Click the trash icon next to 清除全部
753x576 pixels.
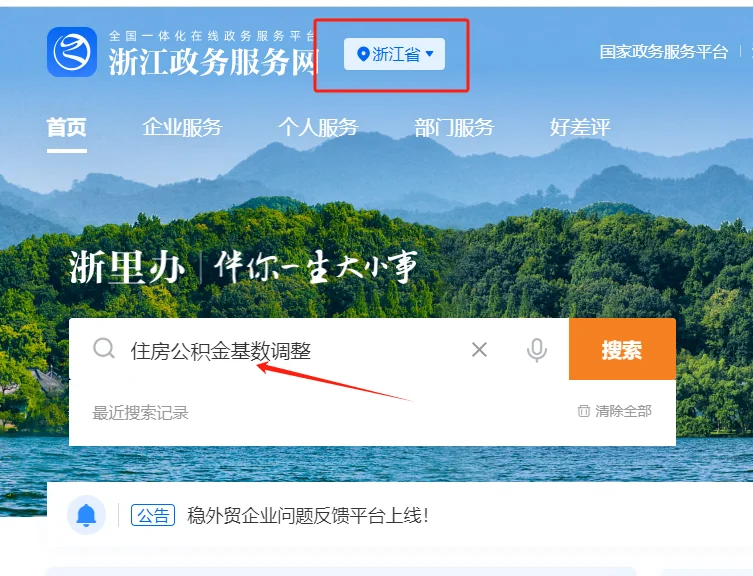[583, 411]
